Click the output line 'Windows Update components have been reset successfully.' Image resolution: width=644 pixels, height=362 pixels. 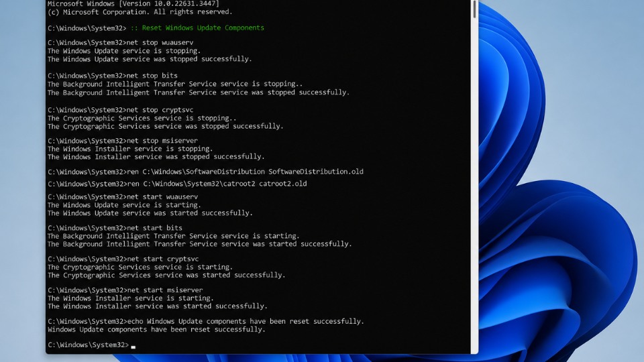pyautogui.click(x=156, y=330)
